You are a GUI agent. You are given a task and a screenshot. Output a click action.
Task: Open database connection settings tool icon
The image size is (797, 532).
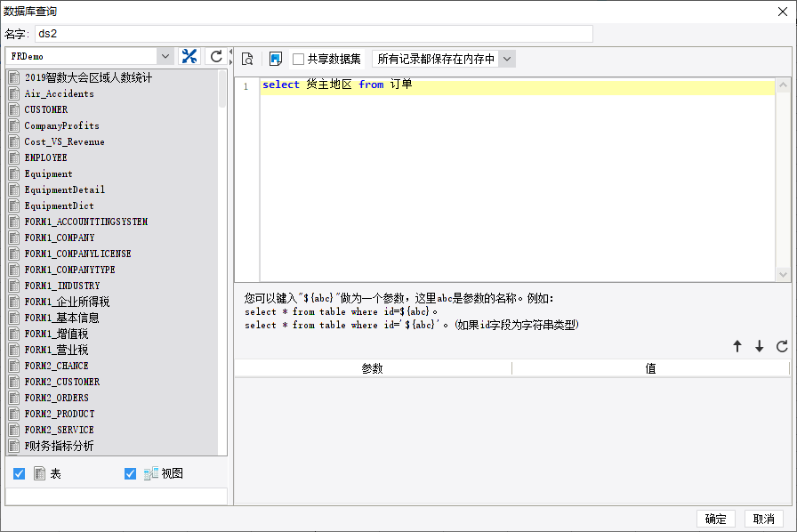[x=189, y=56]
